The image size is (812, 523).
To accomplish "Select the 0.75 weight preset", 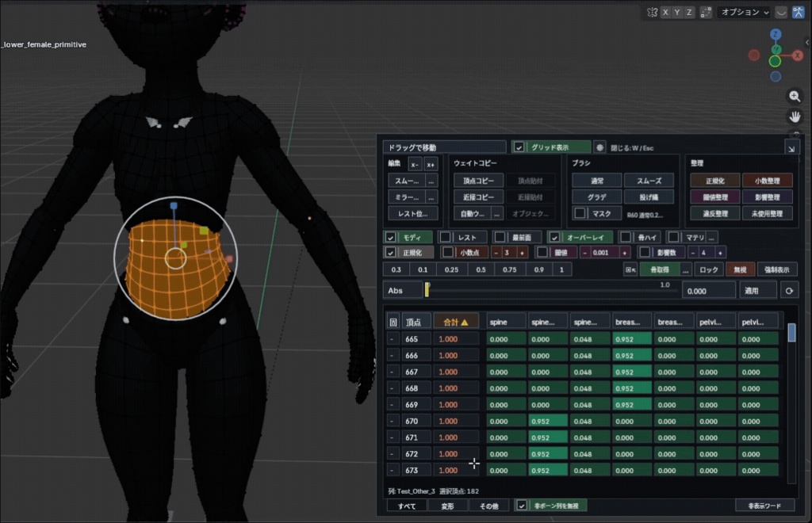I will click(x=510, y=269).
